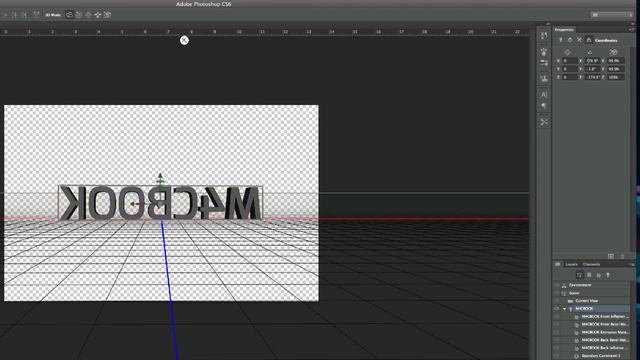This screenshot has width=640, height=360.
Task: Open the 3D panel flyout menu
Action: [631, 264]
